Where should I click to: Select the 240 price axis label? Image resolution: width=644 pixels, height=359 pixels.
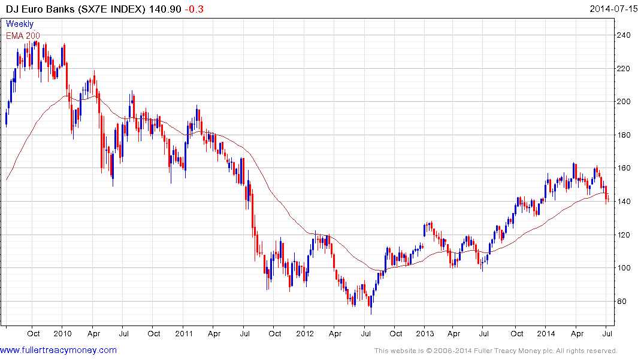click(624, 35)
